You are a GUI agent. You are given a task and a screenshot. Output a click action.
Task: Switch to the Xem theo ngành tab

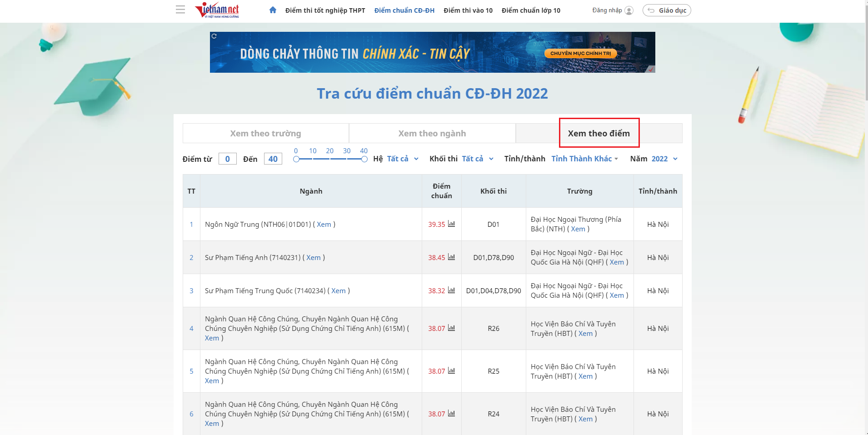(x=432, y=133)
